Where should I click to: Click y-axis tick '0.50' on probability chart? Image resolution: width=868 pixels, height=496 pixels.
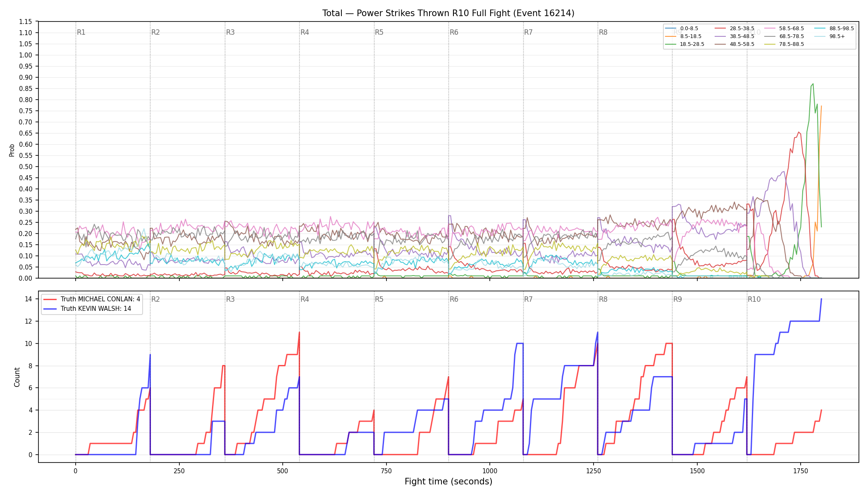(x=26, y=167)
